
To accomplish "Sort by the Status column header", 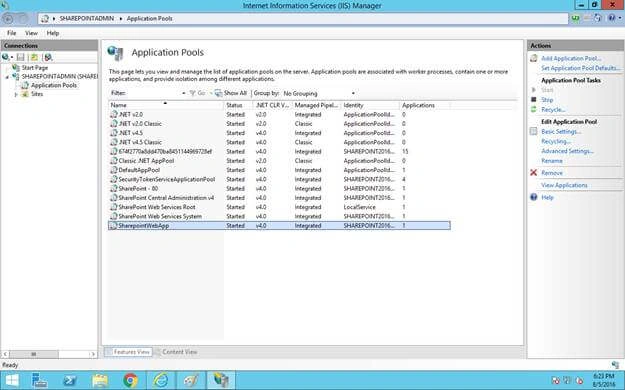I will (x=238, y=105).
